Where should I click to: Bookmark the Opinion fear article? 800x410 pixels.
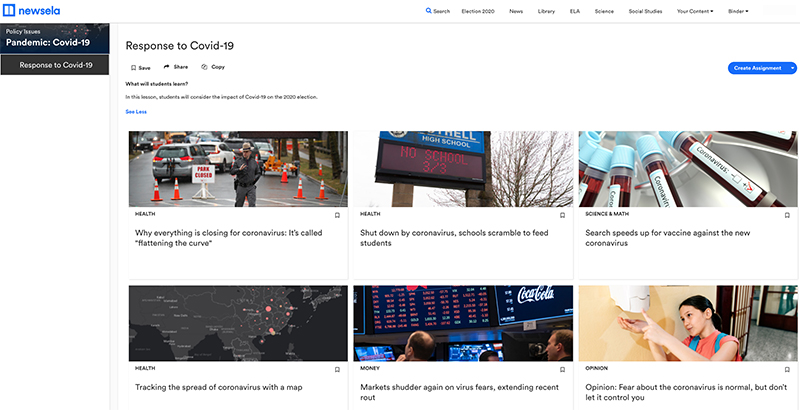(x=787, y=370)
